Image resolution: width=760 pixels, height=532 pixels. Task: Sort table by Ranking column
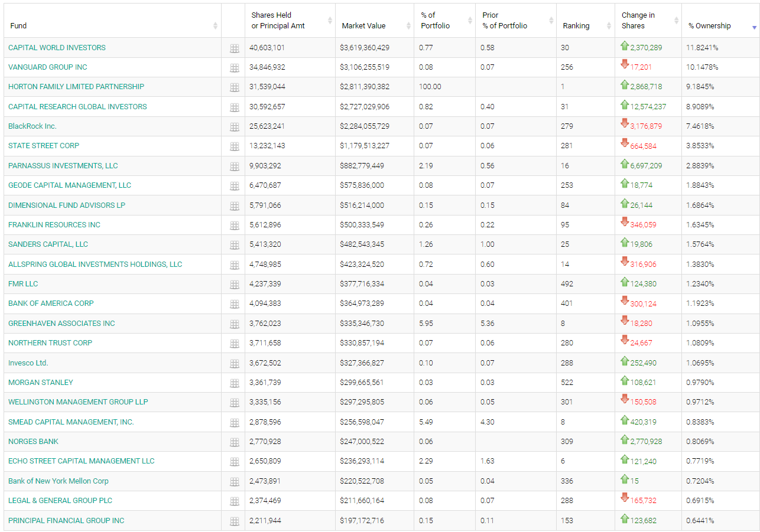586,21
